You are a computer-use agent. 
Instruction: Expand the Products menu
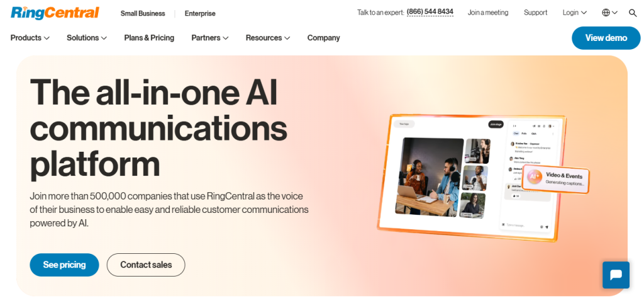point(30,38)
